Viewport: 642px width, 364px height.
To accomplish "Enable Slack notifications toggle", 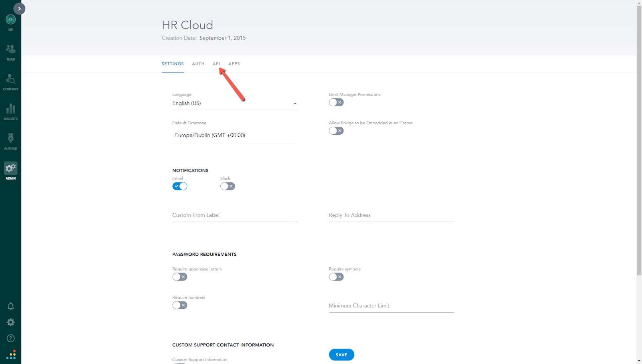I will tap(228, 186).
